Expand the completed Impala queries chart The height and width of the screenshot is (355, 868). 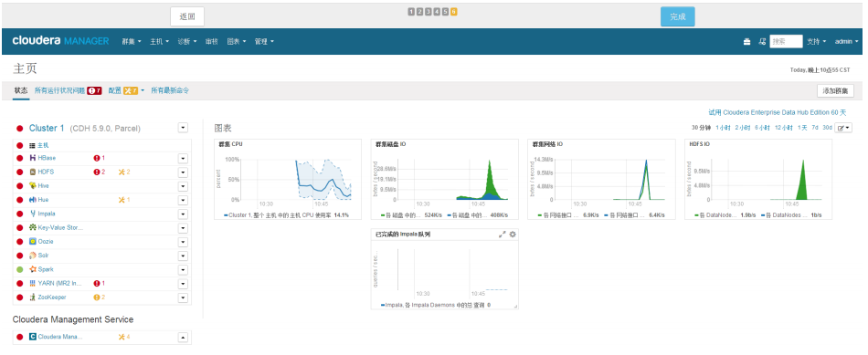coord(503,235)
